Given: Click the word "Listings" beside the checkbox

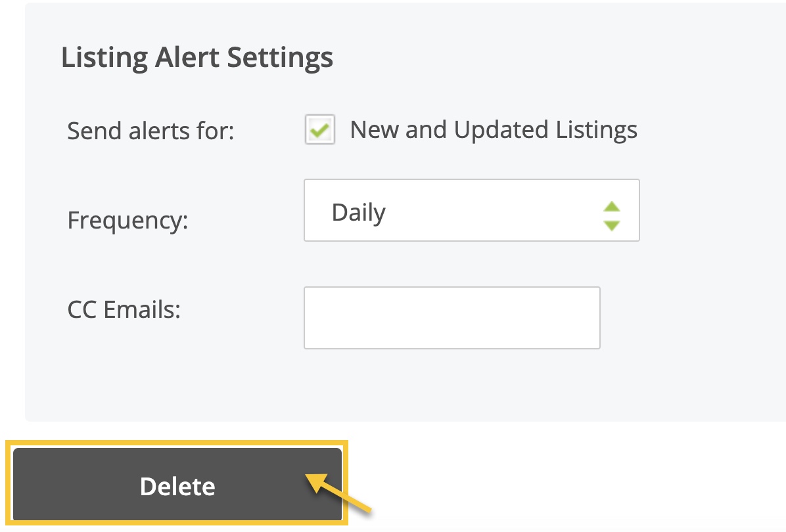Looking at the screenshot, I should (x=596, y=129).
